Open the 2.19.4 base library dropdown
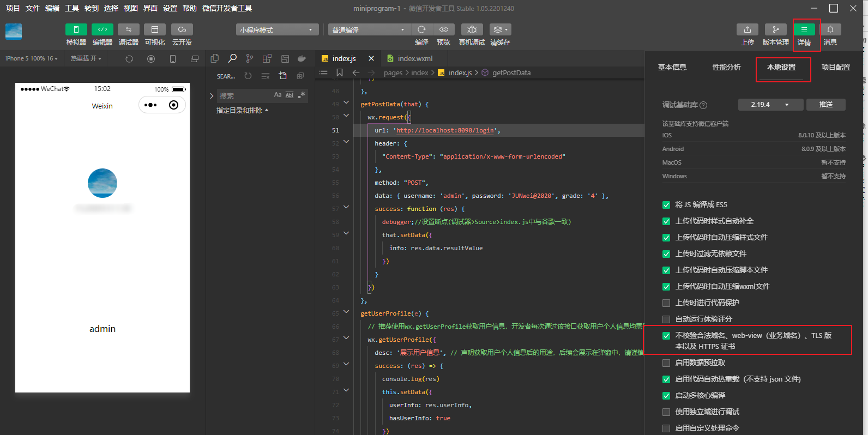This screenshot has width=868, height=435. (770, 105)
